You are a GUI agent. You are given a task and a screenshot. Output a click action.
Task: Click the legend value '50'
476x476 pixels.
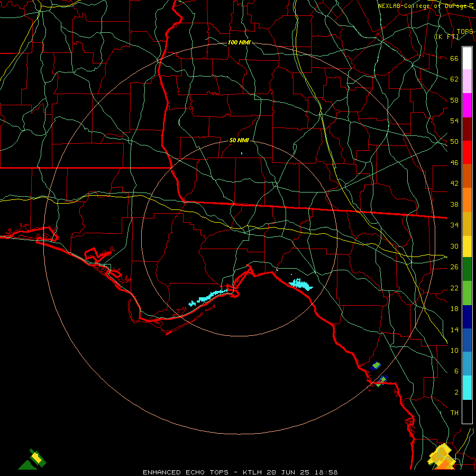454,141
